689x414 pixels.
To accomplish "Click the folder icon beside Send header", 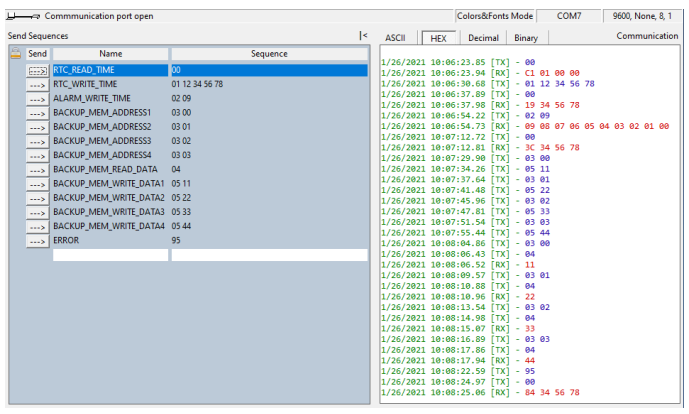I will point(16,54).
